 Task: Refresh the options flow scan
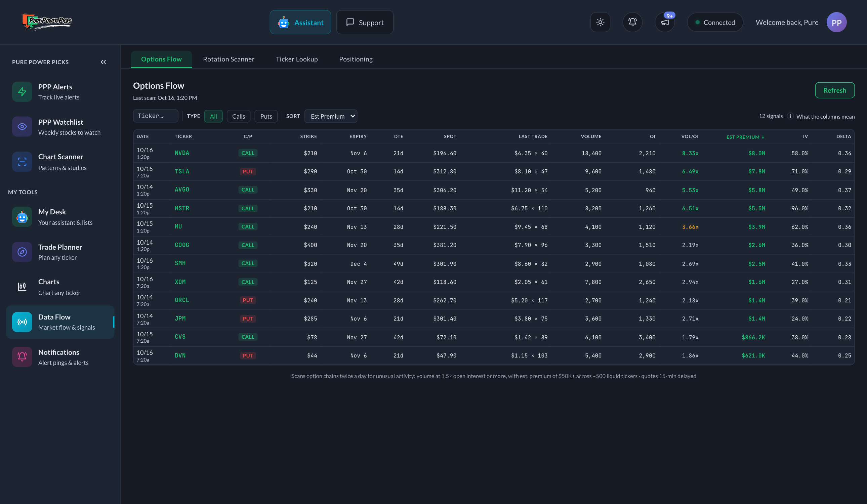[x=834, y=90]
